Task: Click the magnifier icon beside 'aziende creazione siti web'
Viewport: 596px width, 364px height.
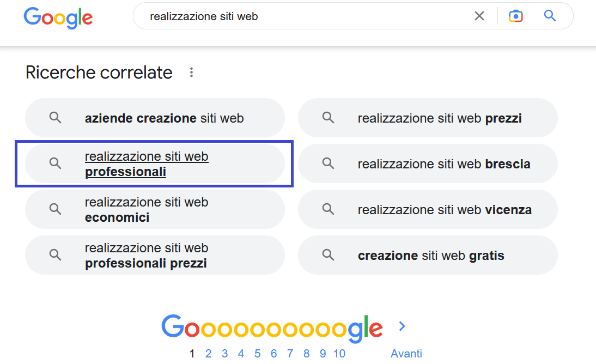Action: pos(55,118)
